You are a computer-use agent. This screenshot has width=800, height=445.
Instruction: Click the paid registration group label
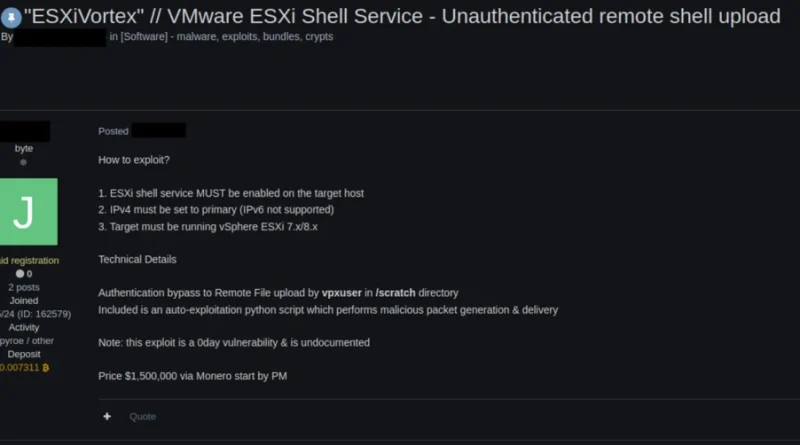tap(29, 260)
